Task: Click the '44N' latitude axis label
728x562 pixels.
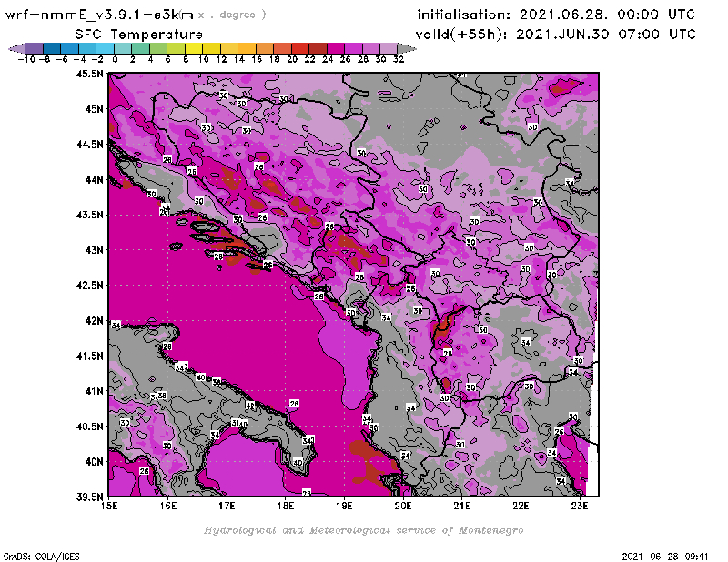Action: 94,179
